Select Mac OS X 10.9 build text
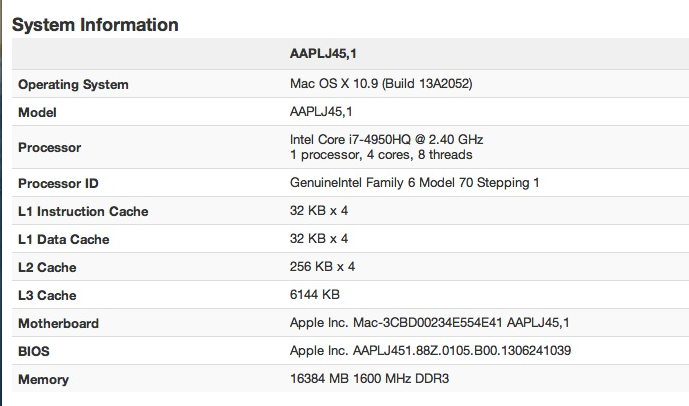Screen dimensions: 689x406 [x=381, y=83]
